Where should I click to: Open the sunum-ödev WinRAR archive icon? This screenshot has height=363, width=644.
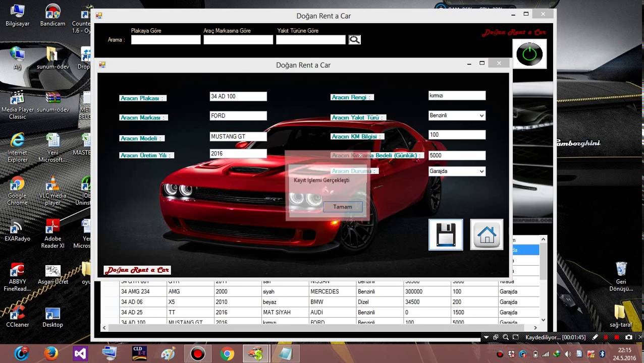pyautogui.click(x=52, y=101)
